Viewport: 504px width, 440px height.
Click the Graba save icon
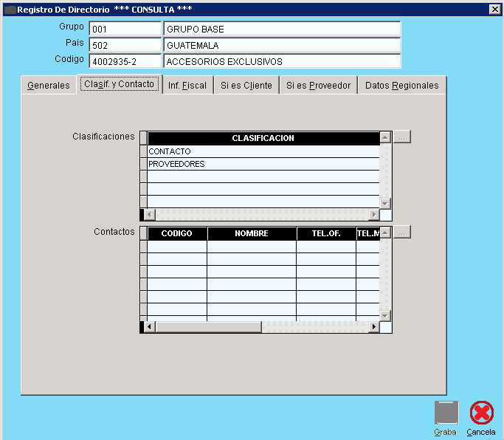coord(446,413)
